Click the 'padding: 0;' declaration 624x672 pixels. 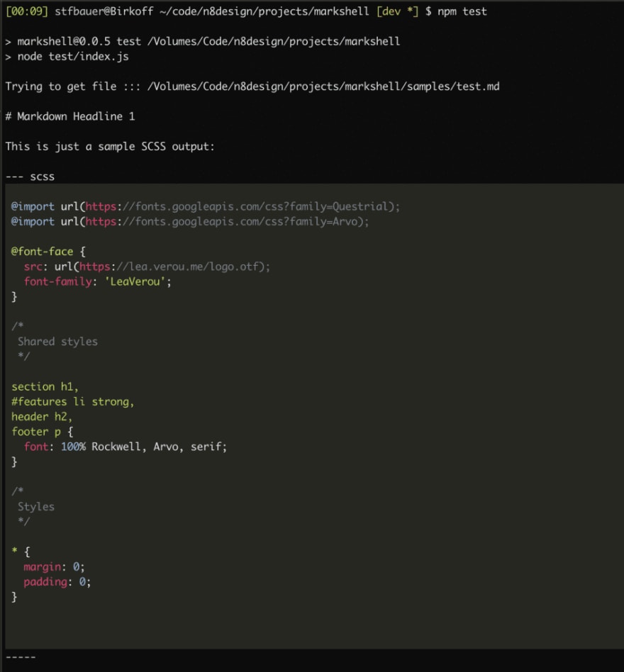57,581
